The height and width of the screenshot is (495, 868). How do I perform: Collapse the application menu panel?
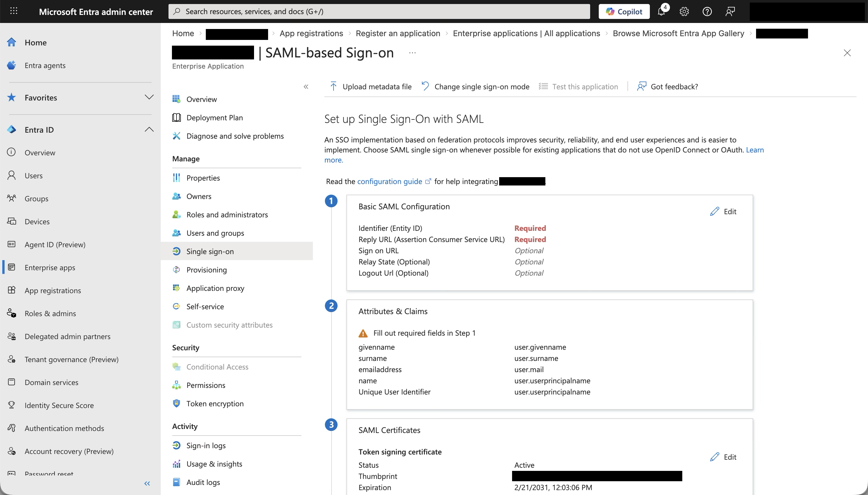coord(306,87)
